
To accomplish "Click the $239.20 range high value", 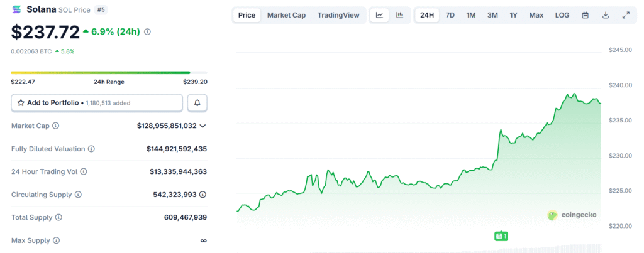I will click(x=195, y=82).
